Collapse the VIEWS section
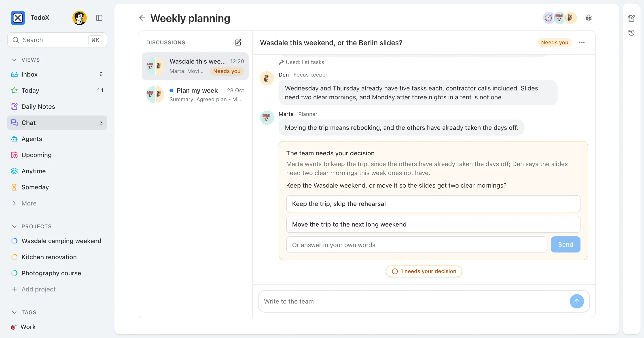 tap(14, 60)
